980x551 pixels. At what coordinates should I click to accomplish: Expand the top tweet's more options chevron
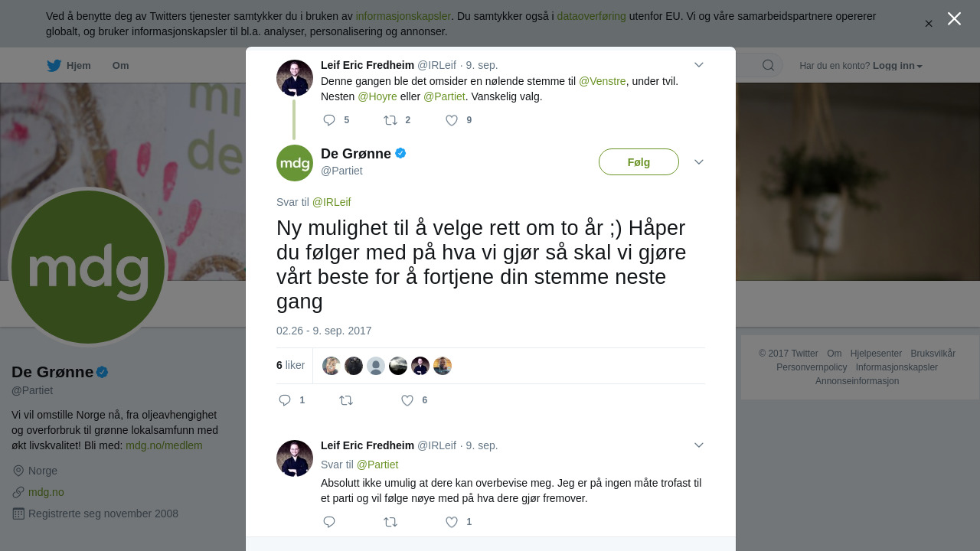[698, 65]
